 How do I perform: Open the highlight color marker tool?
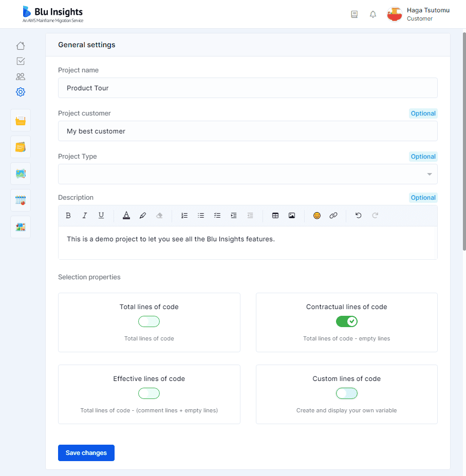pyautogui.click(x=143, y=216)
